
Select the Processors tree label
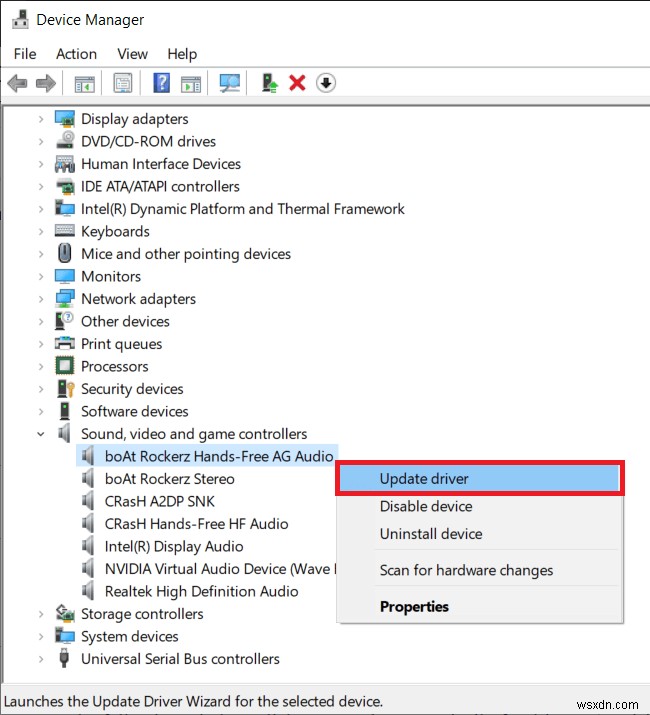click(x=115, y=366)
